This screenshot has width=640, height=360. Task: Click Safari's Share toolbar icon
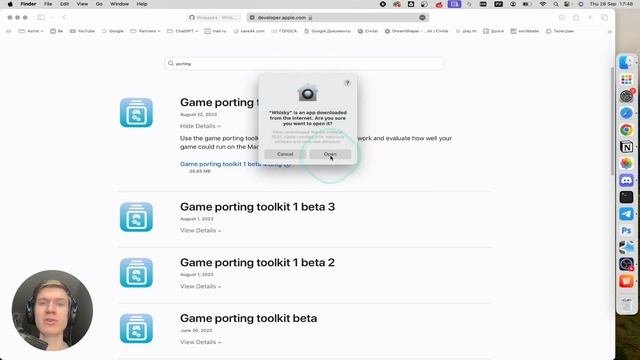pyautogui.click(x=576, y=18)
